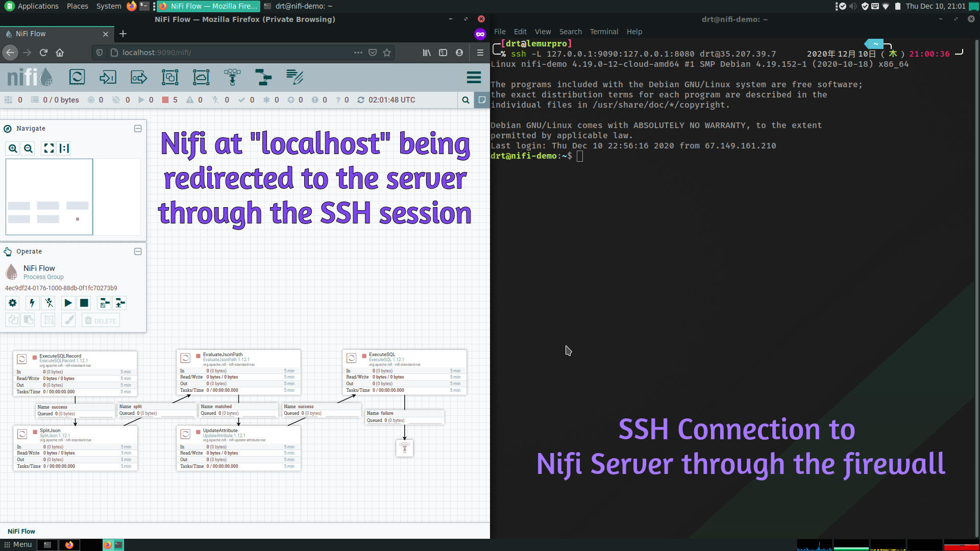Click the NiFi Flow breadcrumb link
Screen dimensions: 980x551
[x=21, y=531]
